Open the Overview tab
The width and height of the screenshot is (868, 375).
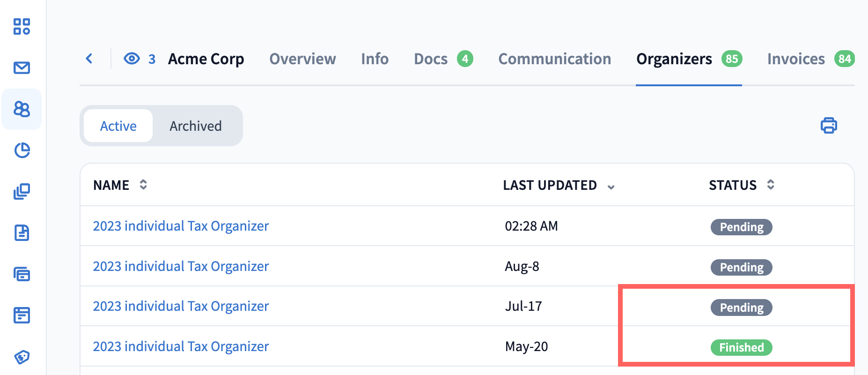[302, 59]
